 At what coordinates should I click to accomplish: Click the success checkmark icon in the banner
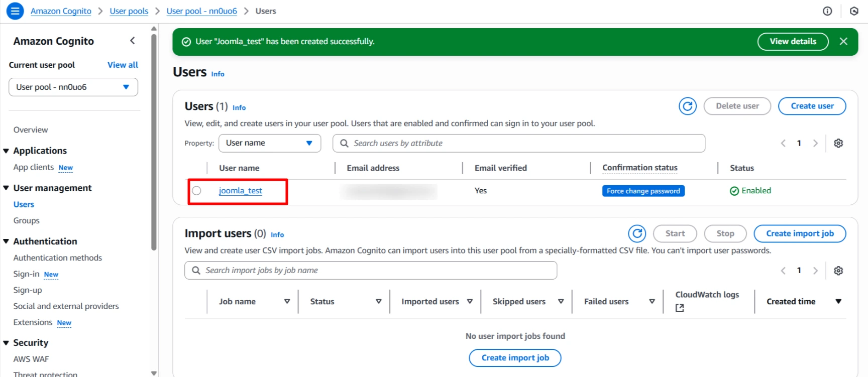[186, 42]
